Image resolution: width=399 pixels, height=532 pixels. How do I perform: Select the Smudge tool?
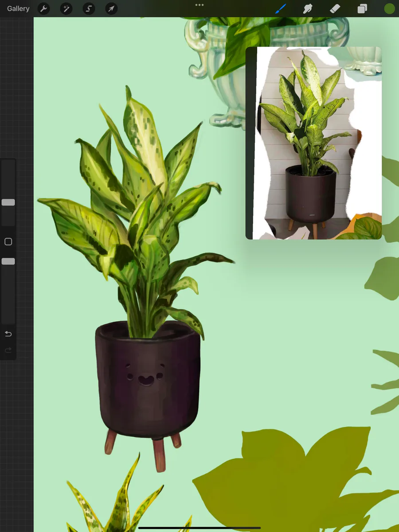tap(308, 8)
